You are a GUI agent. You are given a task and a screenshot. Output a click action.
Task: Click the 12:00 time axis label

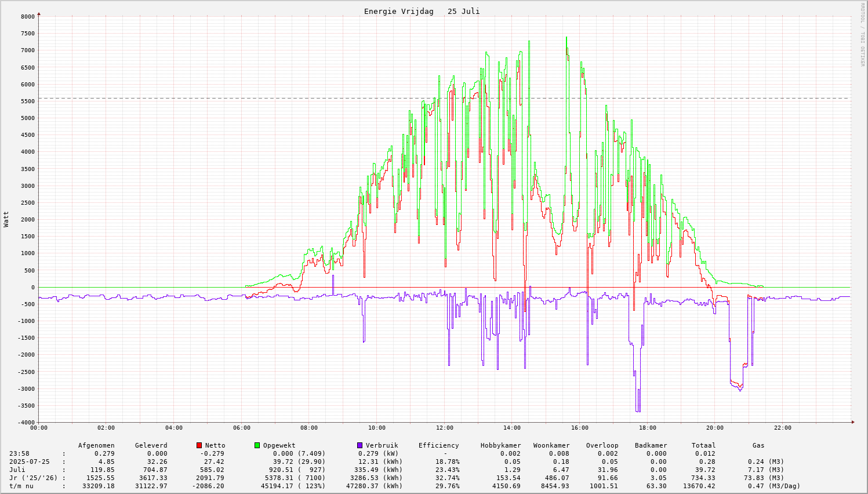(x=444, y=428)
